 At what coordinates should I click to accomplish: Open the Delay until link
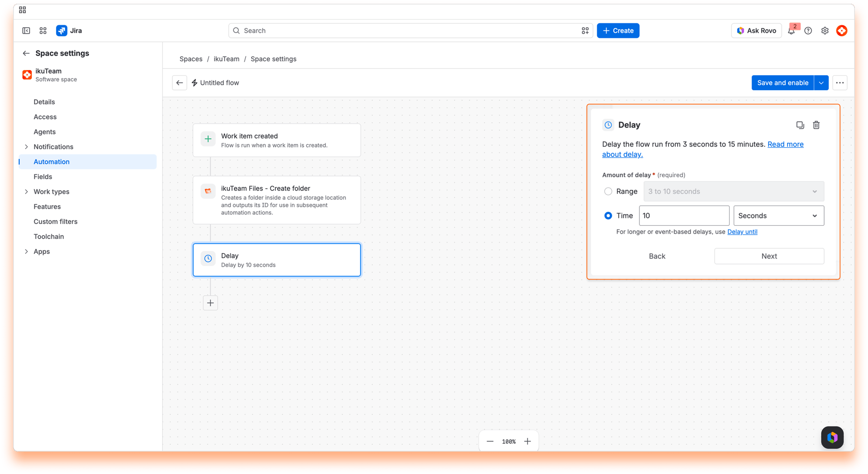coord(742,232)
